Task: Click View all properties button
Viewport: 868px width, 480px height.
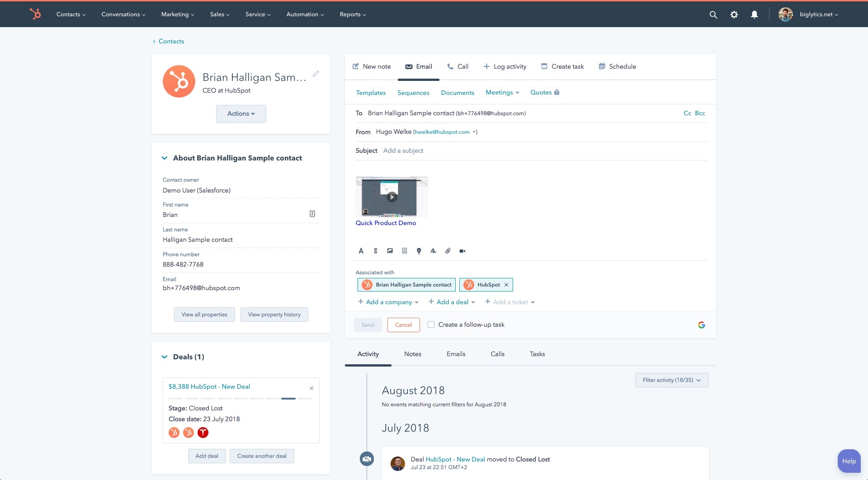Action: pyautogui.click(x=204, y=314)
